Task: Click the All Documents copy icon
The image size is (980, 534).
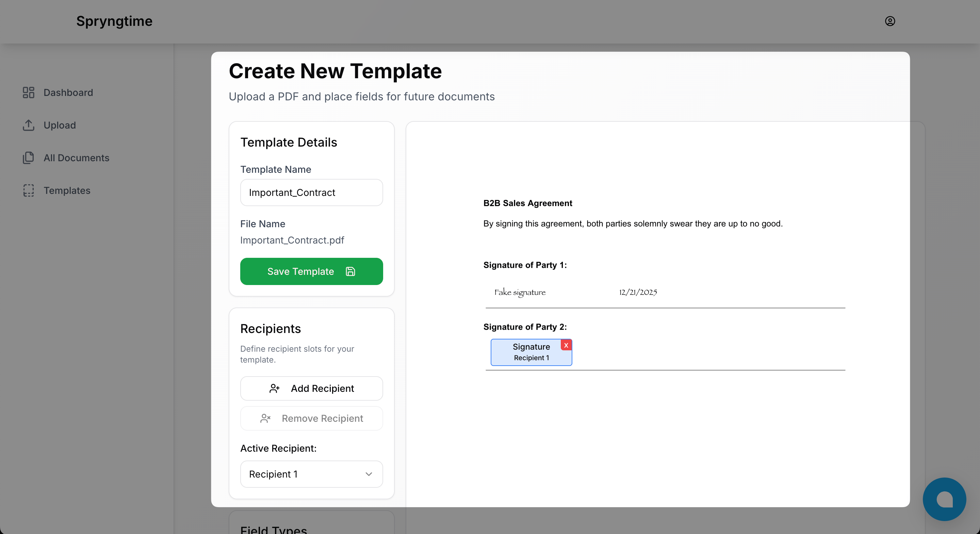Action: click(x=29, y=158)
